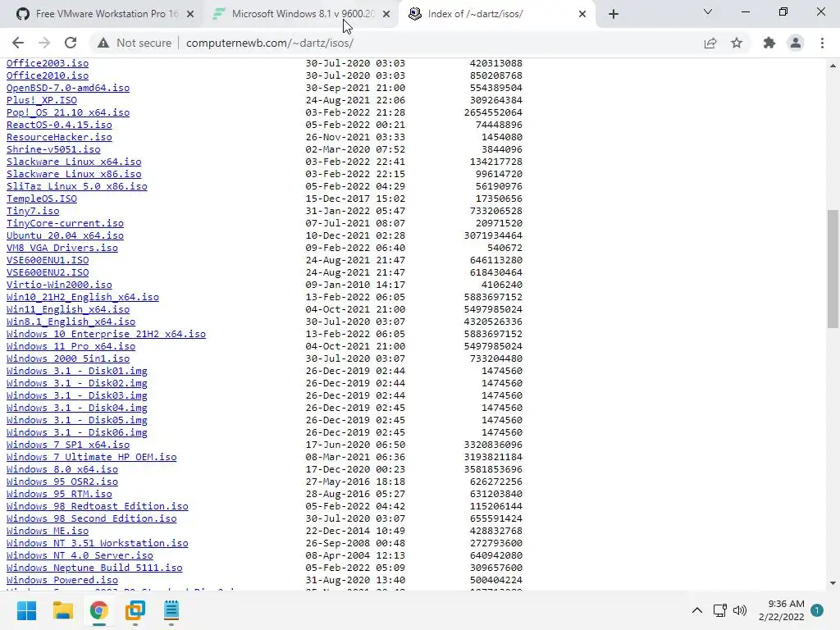Click the volume speaker tray icon
Image resolution: width=840 pixels, height=630 pixels.
(740, 610)
